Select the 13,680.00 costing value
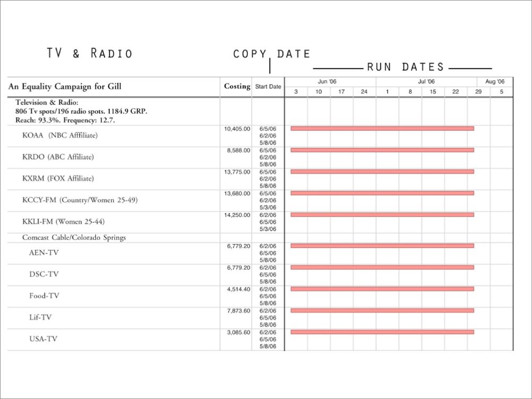 237,194
